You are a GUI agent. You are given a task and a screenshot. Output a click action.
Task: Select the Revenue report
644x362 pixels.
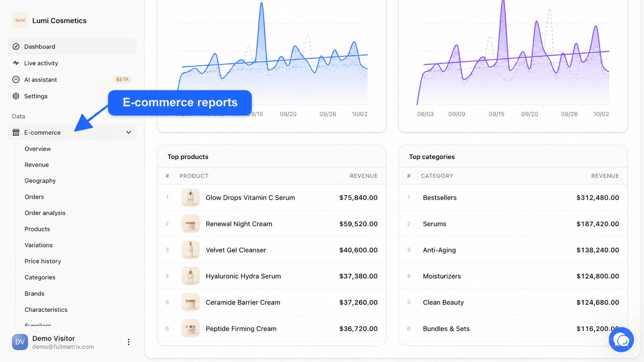(37, 165)
